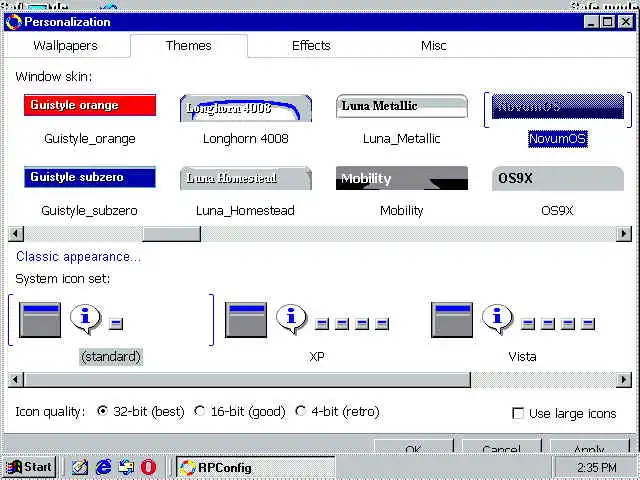Image resolution: width=640 pixels, height=480 pixels.
Task: Click the highlighted NovumOS label
Action: (558, 139)
